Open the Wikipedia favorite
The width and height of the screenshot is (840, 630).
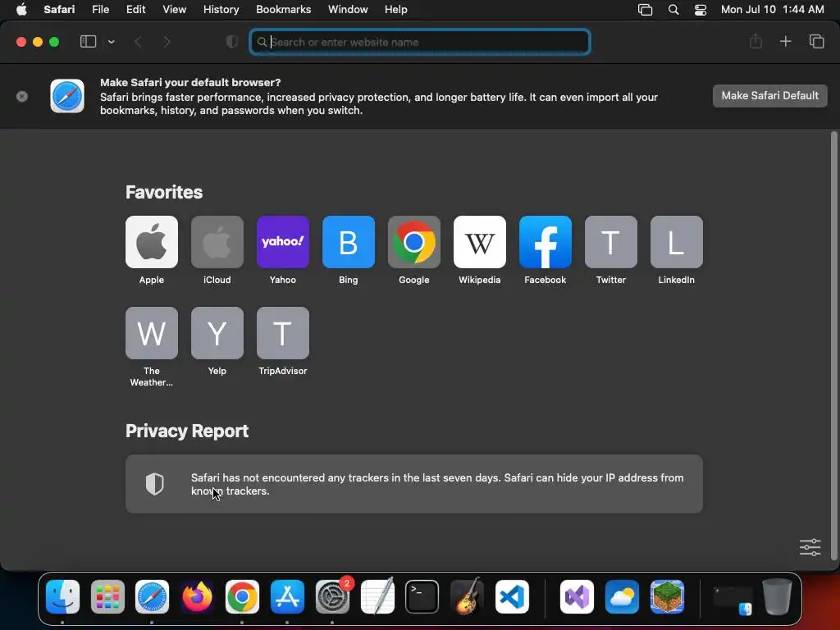click(x=479, y=242)
